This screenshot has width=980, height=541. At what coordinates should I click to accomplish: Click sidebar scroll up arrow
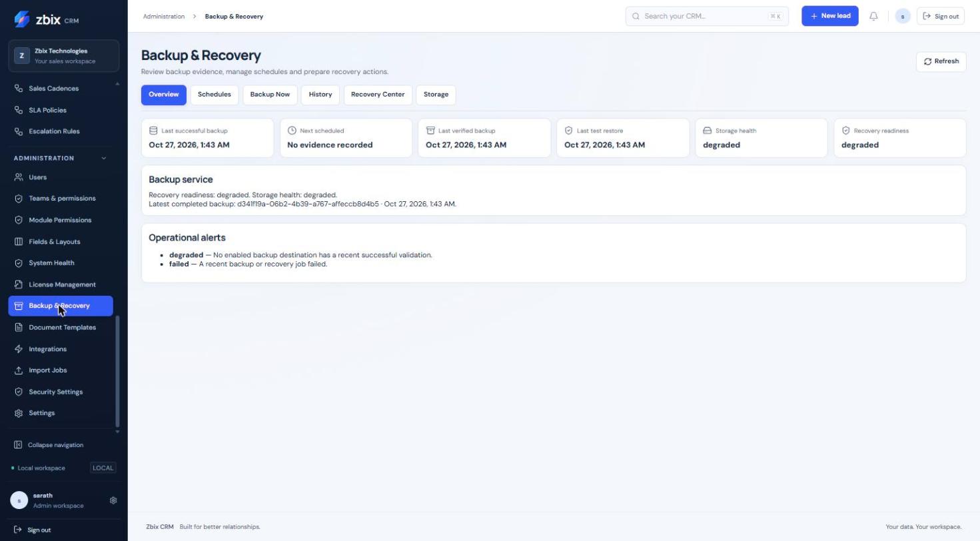(x=118, y=84)
